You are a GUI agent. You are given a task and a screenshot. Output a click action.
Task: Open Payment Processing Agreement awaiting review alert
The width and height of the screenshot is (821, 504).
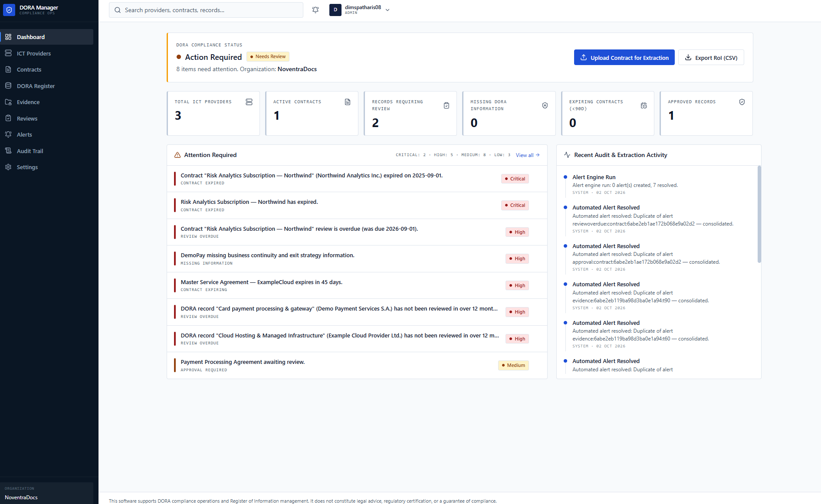tap(357, 365)
